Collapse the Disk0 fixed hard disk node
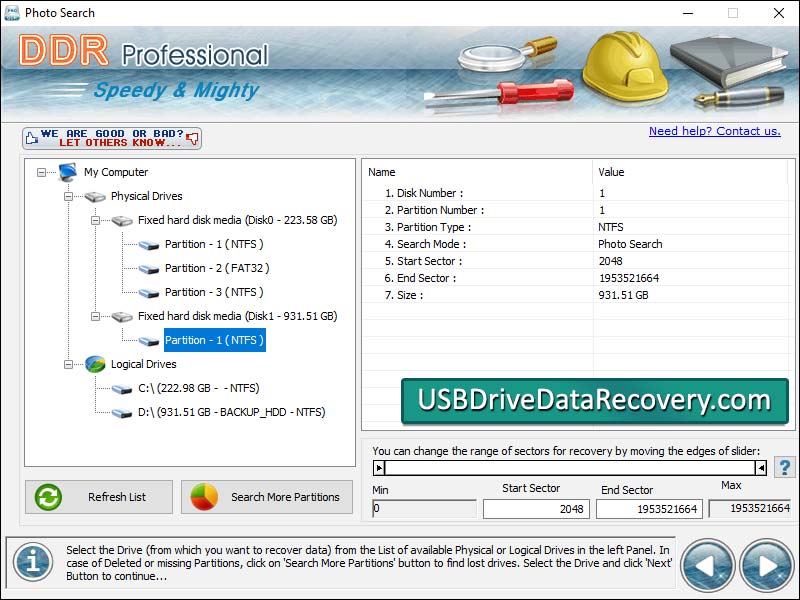The width and height of the screenshot is (800, 600). pyautogui.click(x=96, y=220)
